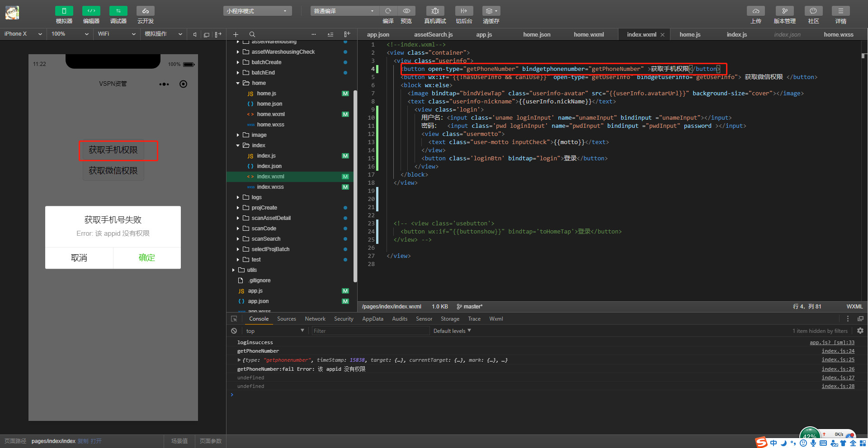868x448 pixels.
Task: Clear console with the ban icon
Action: coord(234,331)
